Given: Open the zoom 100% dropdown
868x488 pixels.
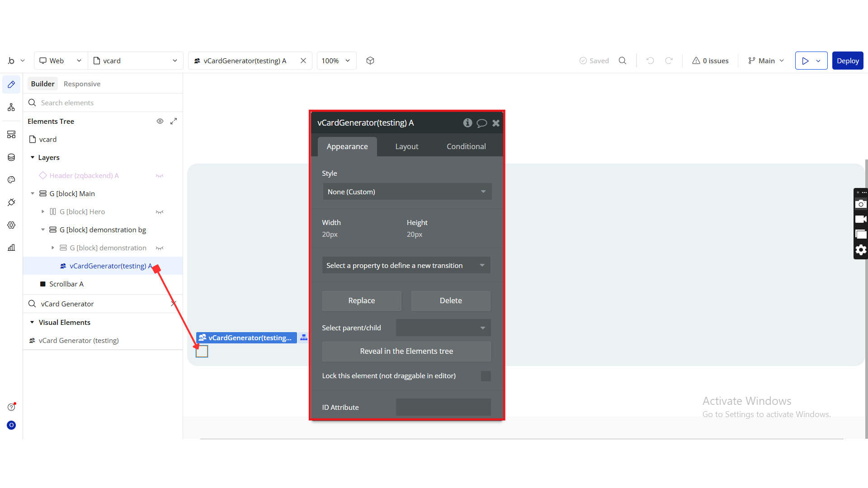Looking at the screenshot, I should pos(336,61).
